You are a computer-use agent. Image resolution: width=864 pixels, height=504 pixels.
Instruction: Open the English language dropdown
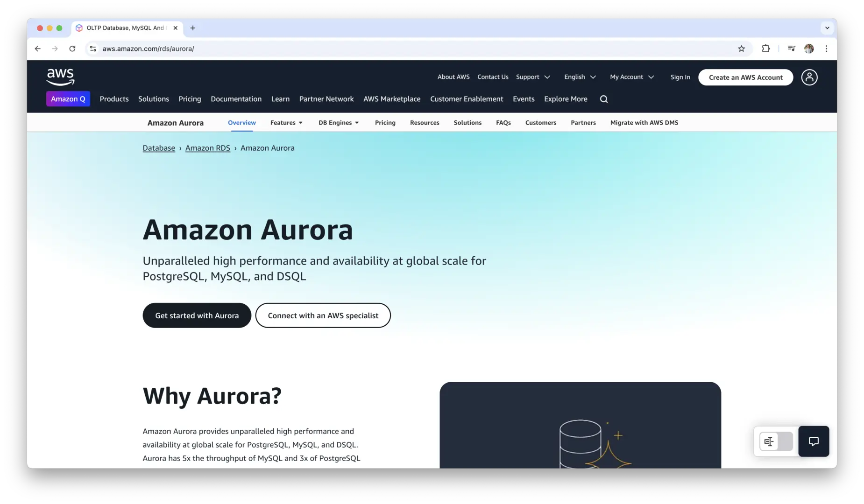coord(580,77)
